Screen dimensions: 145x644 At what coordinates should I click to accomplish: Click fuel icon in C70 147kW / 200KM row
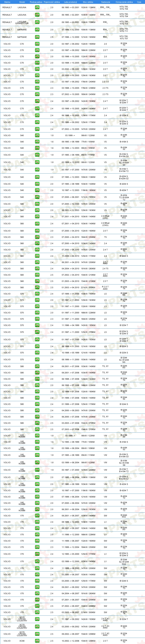[37, 129]
